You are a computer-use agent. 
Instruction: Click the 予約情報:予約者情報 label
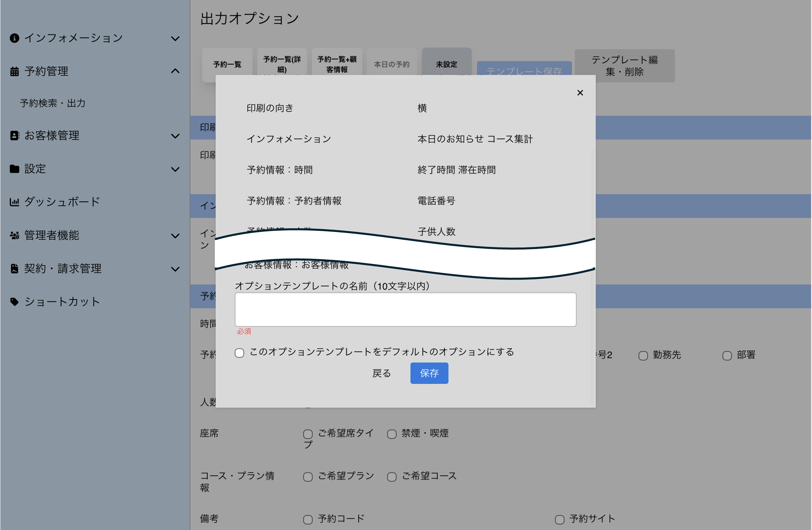(294, 201)
